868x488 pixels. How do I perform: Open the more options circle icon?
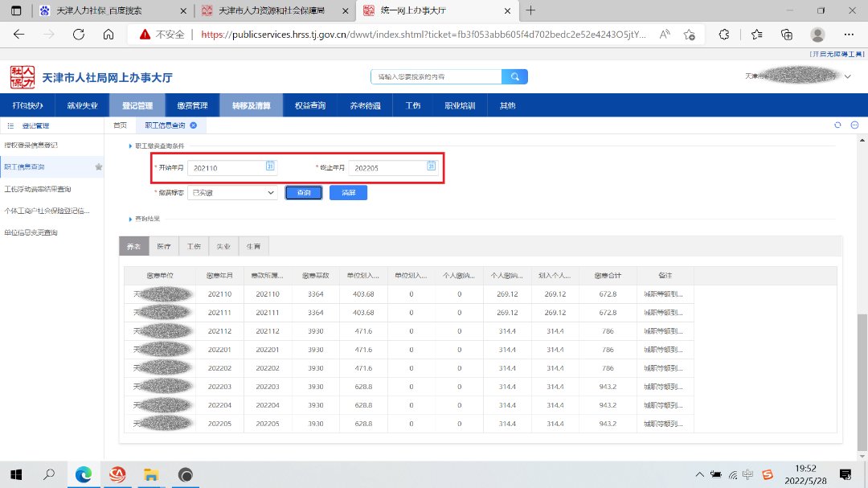pos(854,125)
